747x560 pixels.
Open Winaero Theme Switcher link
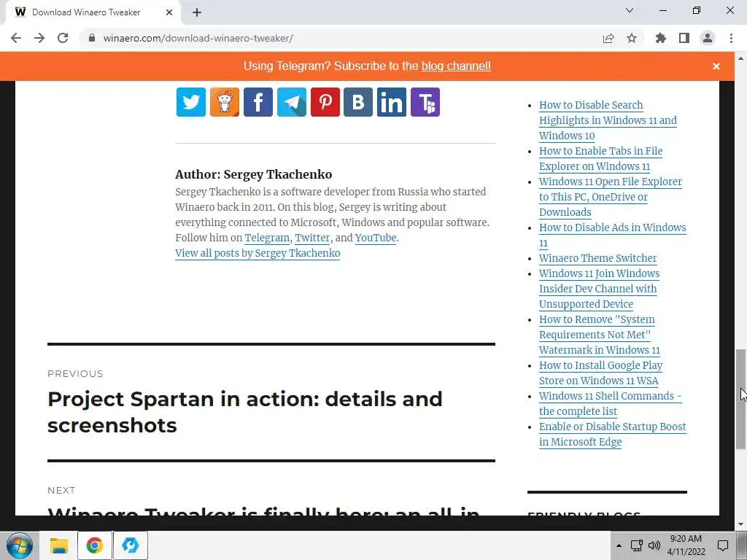point(598,258)
